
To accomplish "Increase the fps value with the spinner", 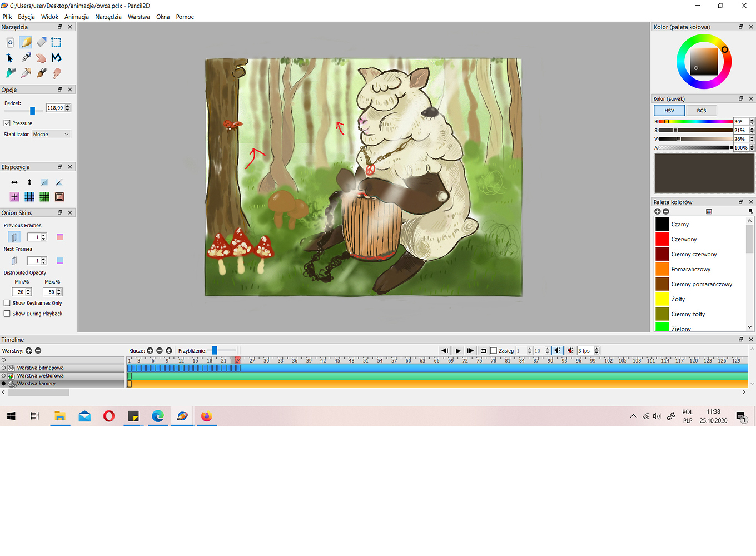I will [597, 349].
